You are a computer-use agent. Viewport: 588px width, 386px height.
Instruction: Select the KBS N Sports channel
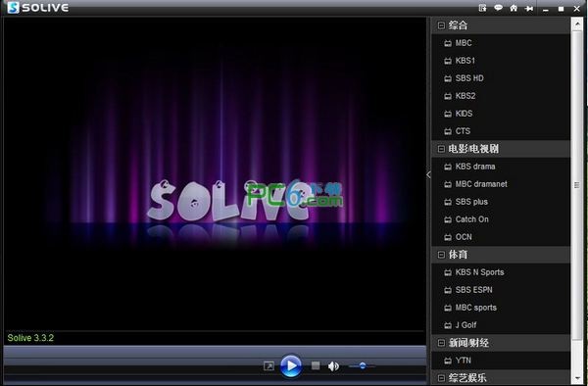point(501,272)
